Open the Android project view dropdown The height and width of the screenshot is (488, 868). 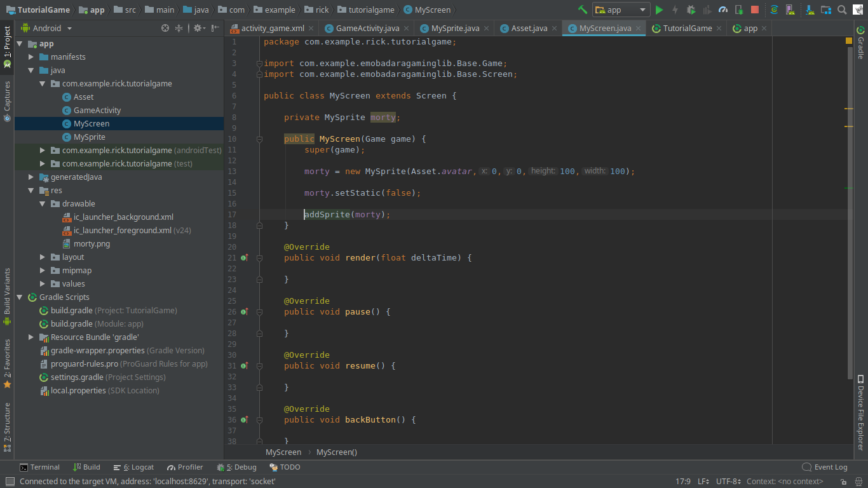[x=47, y=28]
